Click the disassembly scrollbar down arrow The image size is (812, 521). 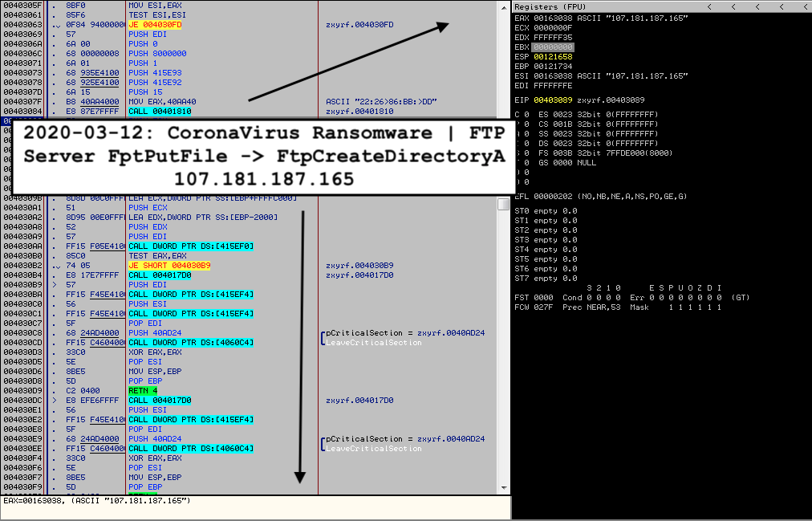click(504, 488)
